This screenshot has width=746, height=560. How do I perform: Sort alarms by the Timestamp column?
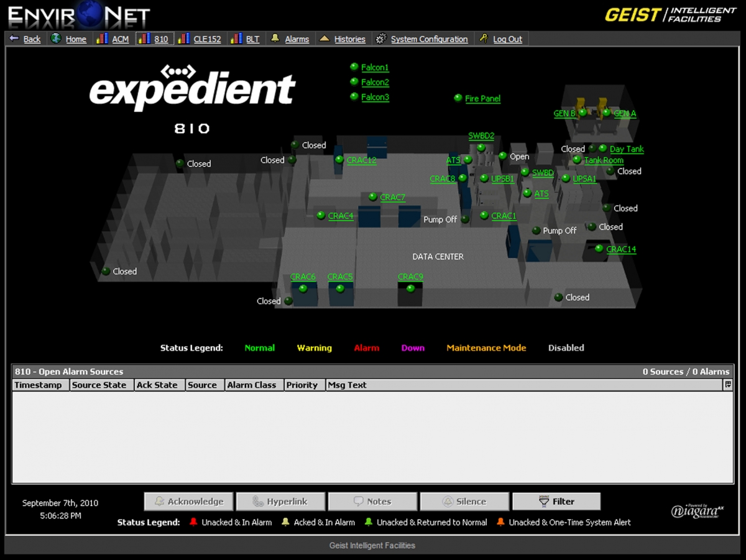(x=40, y=385)
